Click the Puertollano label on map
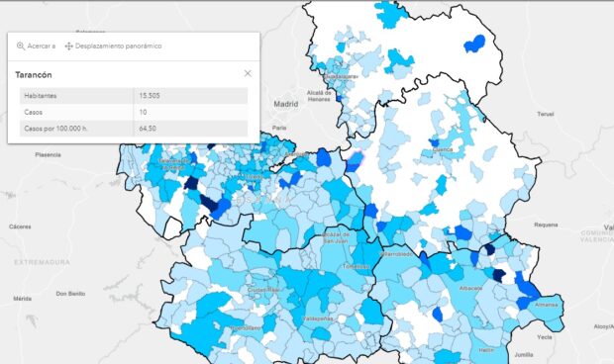Screen dimensions: 614x364 pos(246,328)
